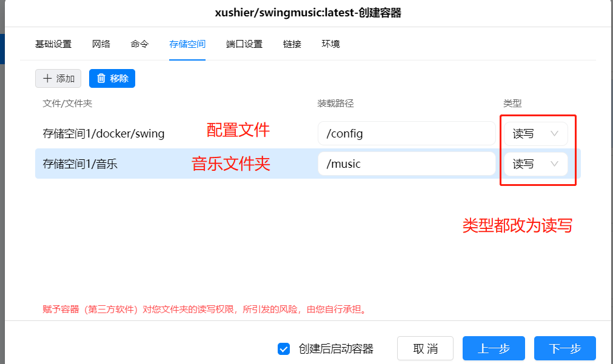Toggle the 创建后启动容器 checkbox

pyautogui.click(x=284, y=349)
